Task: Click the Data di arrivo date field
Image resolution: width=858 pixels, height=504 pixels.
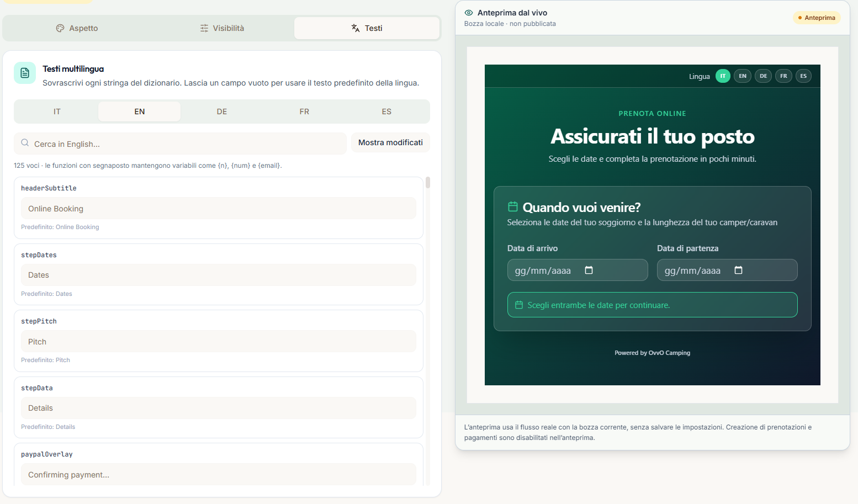Action: point(578,270)
